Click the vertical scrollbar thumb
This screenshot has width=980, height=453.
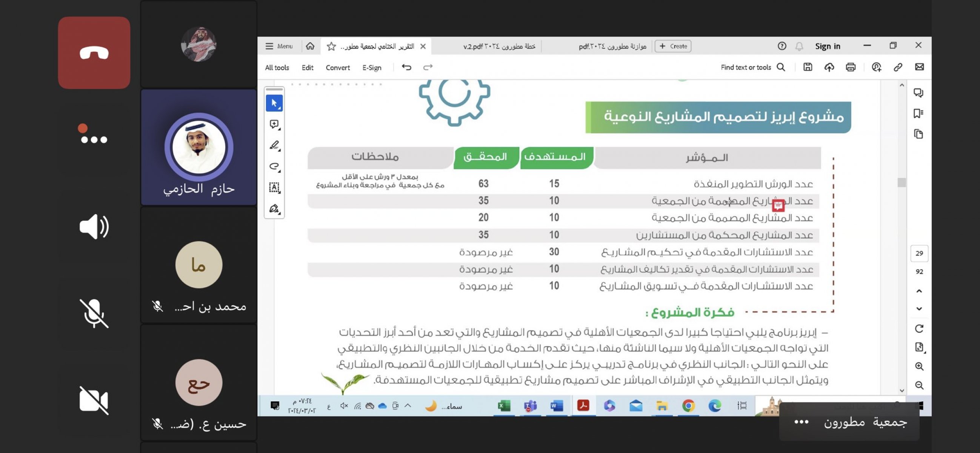click(901, 182)
